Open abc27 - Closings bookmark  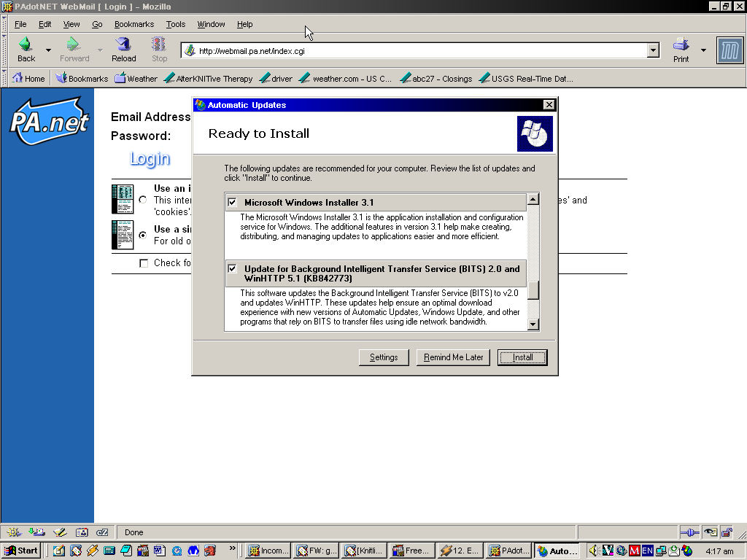point(436,79)
